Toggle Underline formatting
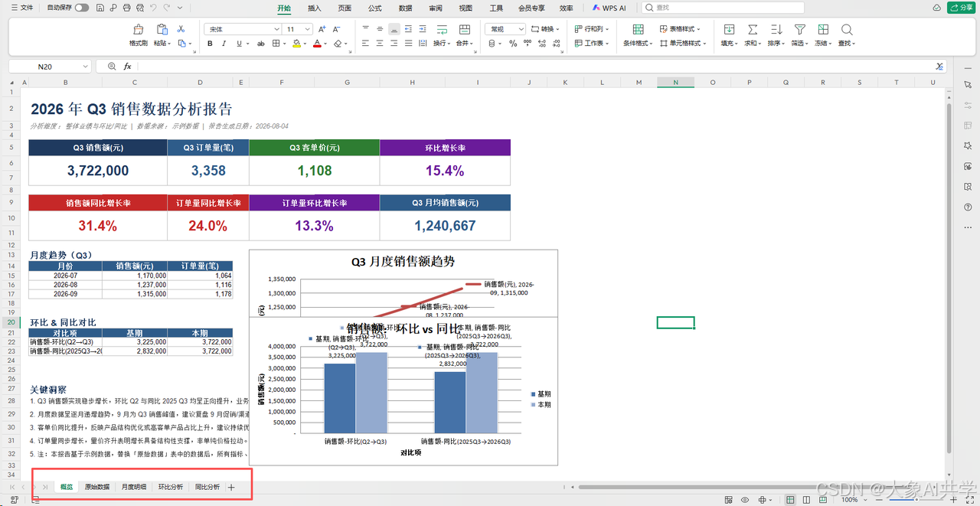The height and width of the screenshot is (506, 980). pos(240,44)
